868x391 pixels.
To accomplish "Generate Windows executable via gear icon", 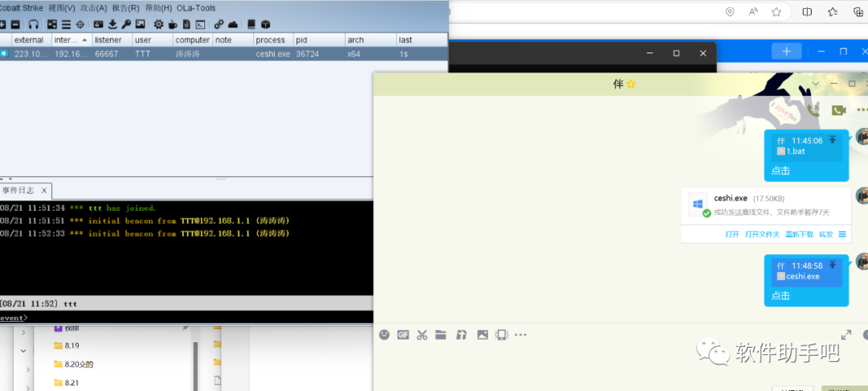I will tap(158, 24).
